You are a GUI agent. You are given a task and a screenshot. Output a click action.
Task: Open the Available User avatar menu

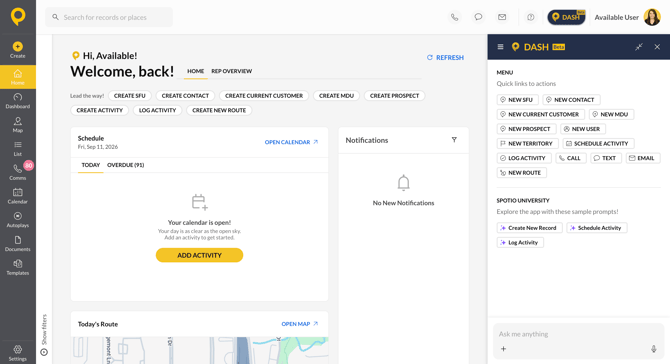[x=652, y=17]
